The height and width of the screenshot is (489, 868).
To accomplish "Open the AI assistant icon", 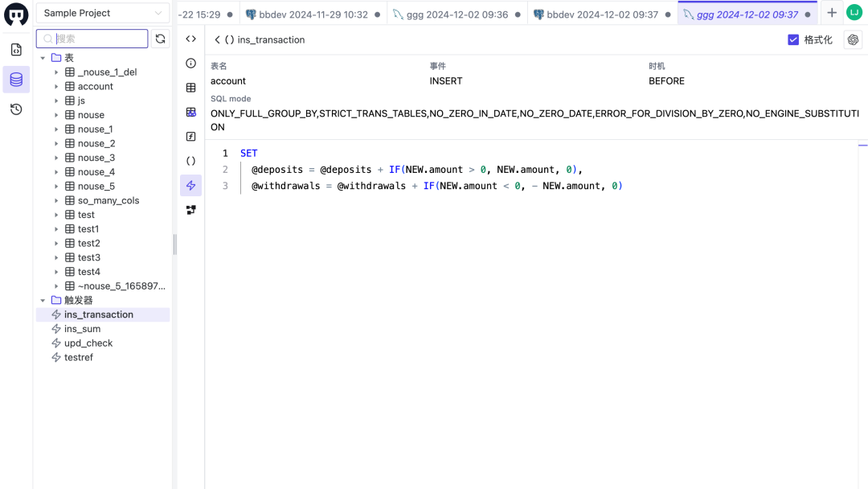I will coord(853,40).
